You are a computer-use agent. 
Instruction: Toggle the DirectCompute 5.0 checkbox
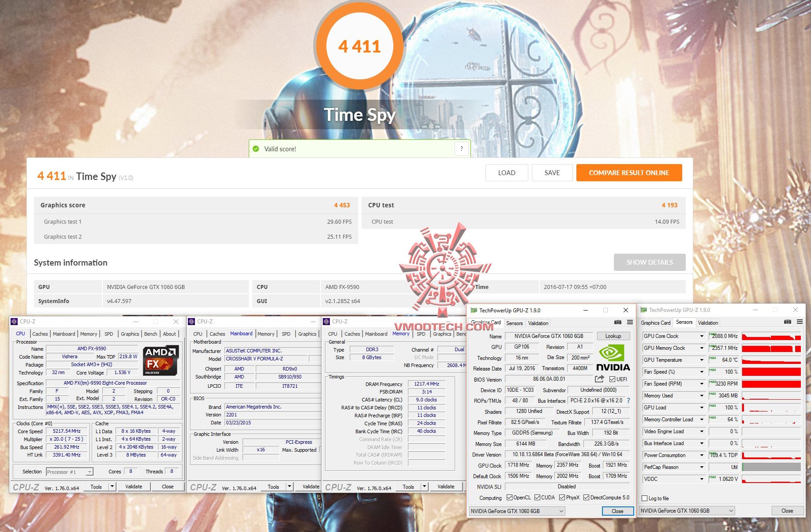(587, 498)
